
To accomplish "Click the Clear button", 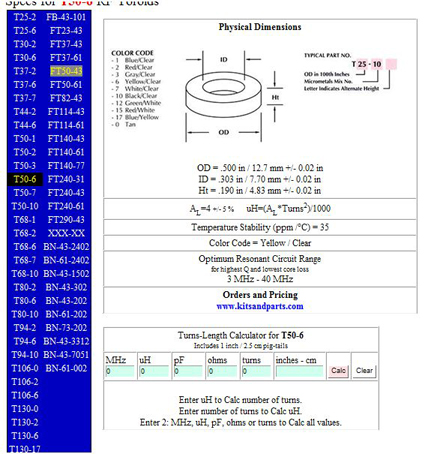I will (364, 371).
